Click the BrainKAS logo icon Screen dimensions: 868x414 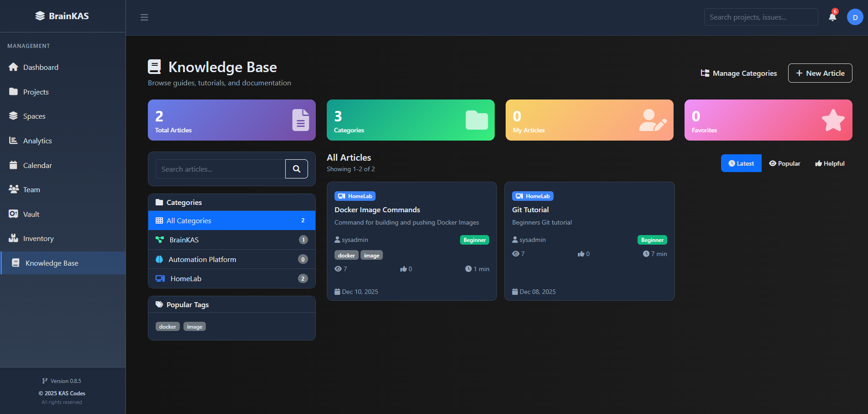39,16
